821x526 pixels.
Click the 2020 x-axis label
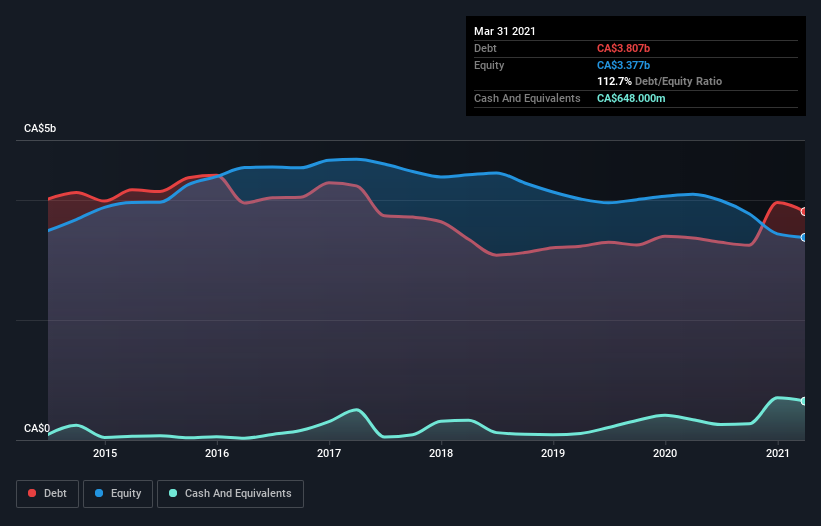[665, 453]
